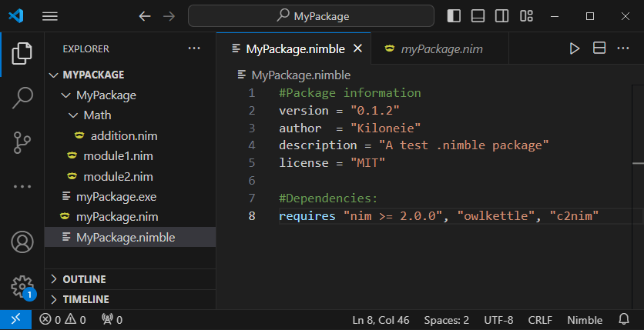Click the VS Code logo icon
Viewport: 644px width, 330px height.
pyautogui.click(x=15, y=16)
